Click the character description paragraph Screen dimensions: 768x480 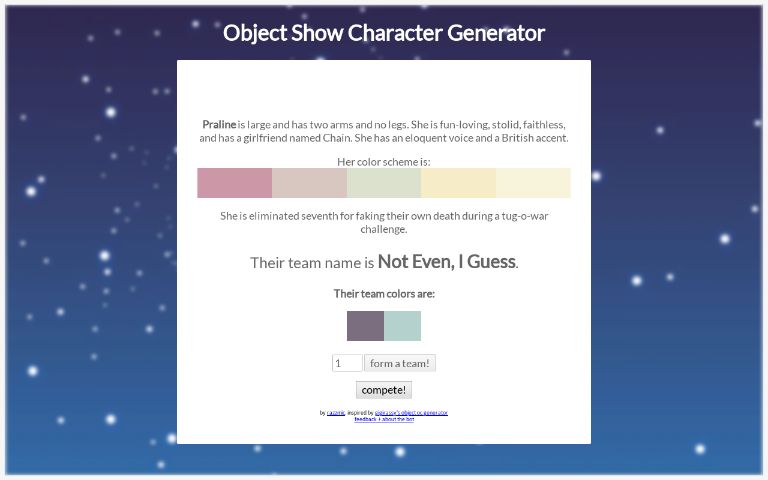coord(384,131)
